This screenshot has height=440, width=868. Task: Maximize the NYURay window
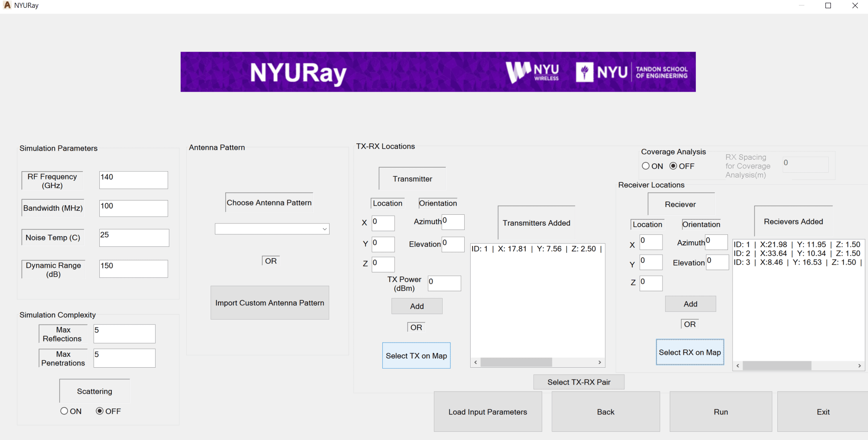[828, 5]
